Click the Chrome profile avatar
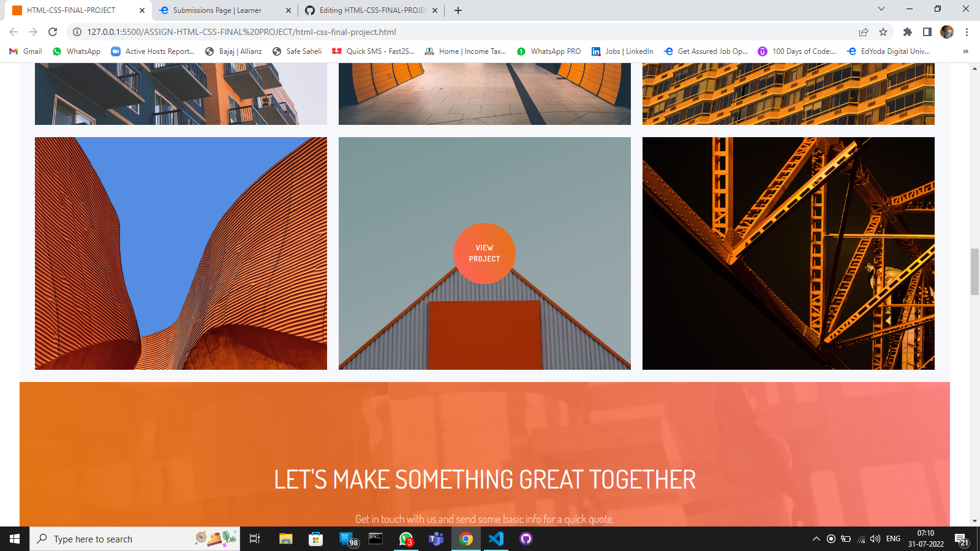 tap(946, 32)
